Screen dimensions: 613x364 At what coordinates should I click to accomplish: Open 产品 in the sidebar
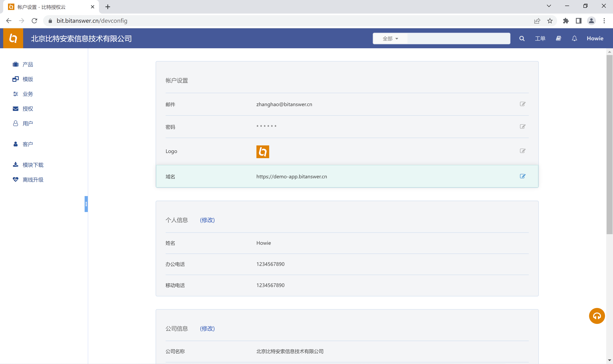pyautogui.click(x=28, y=64)
